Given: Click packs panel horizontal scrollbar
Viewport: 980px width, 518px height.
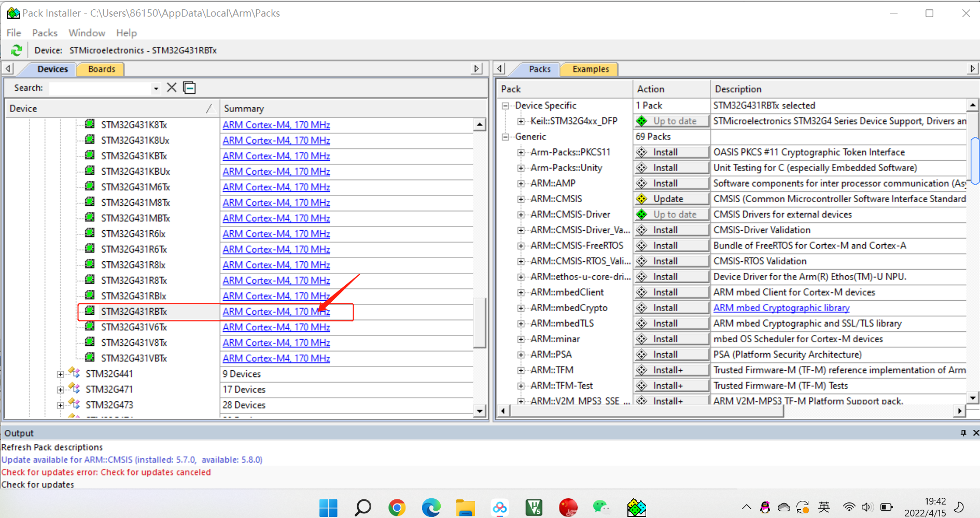Looking at the screenshot, I should pyautogui.click(x=647, y=411).
